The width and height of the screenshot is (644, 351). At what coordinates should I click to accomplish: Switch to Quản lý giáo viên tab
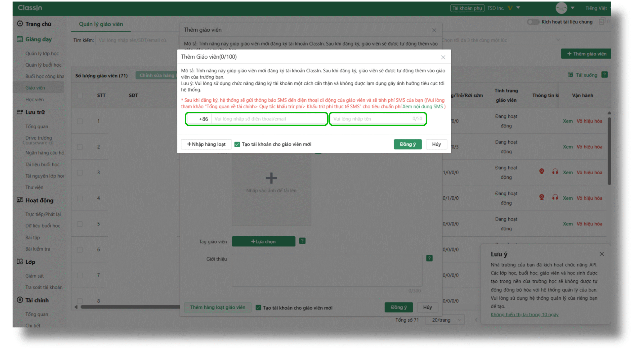pos(101,24)
